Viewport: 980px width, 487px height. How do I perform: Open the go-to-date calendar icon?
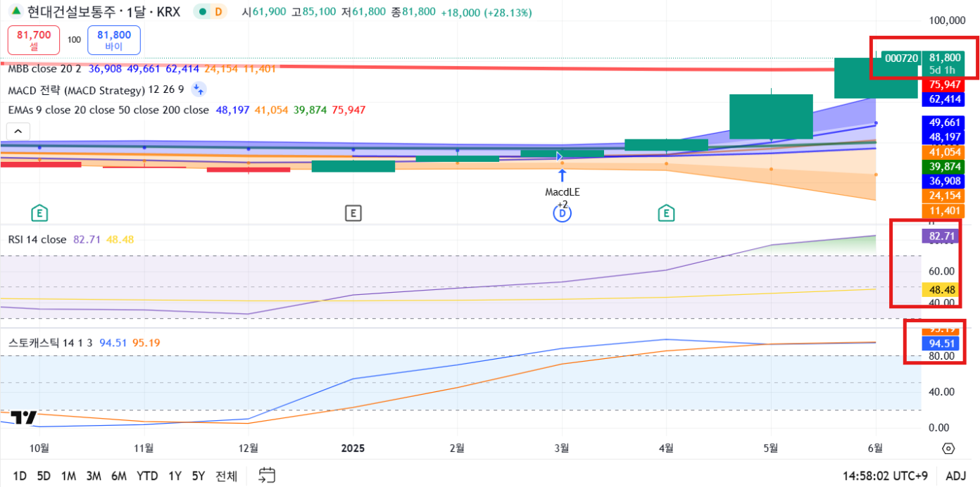pyautogui.click(x=267, y=475)
